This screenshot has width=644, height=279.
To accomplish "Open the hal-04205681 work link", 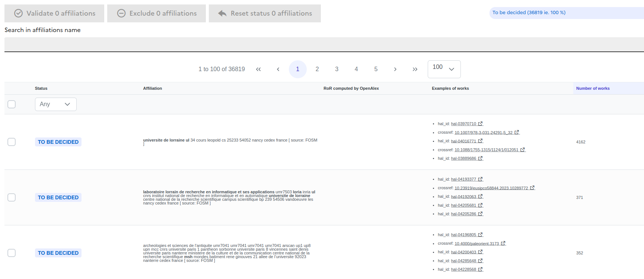I will pos(463,205).
